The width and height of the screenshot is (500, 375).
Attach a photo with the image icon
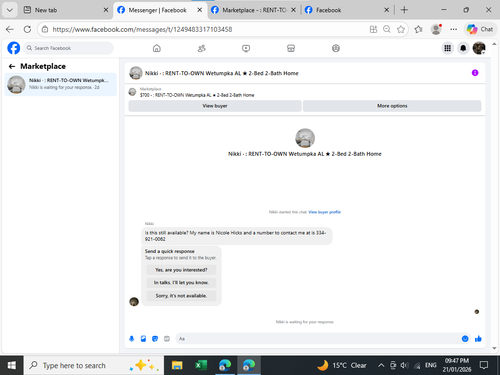(x=143, y=339)
